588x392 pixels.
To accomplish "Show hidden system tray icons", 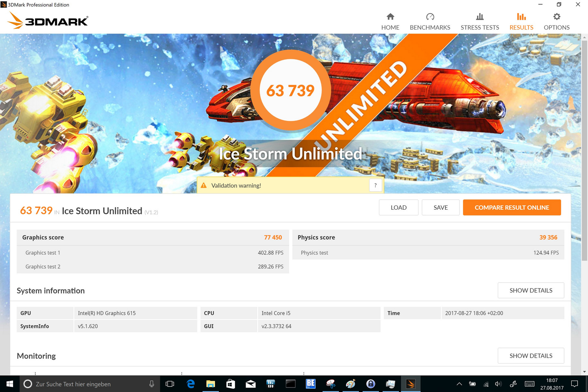I will [x=459, y=384].
